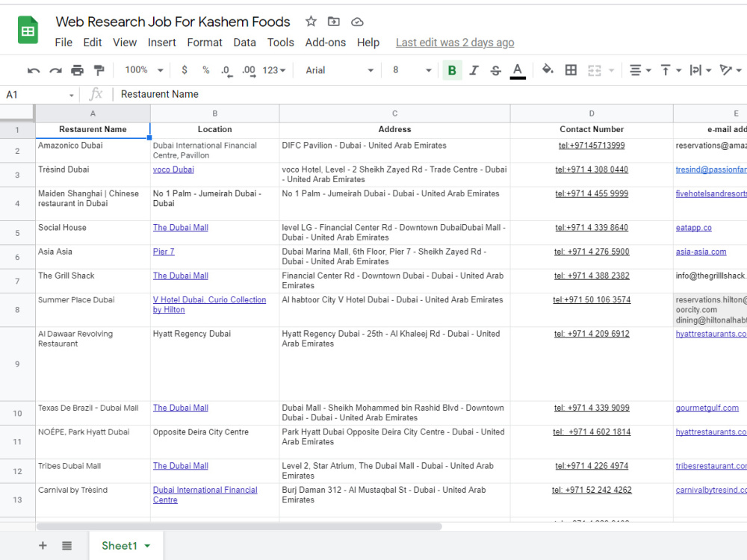Open Pier 7 link
The width and height of the screenshot is (747, 560).
pos(164,252)
